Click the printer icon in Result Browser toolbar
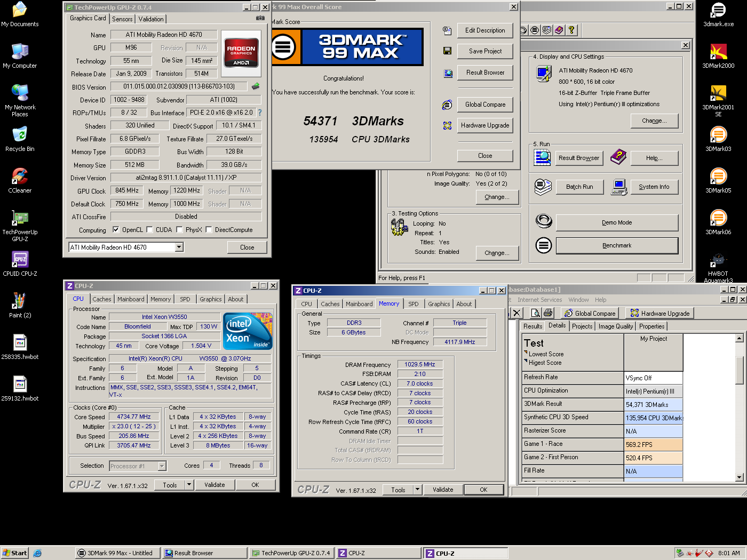This screenshot has height=560, width=747. click(547, 313)
